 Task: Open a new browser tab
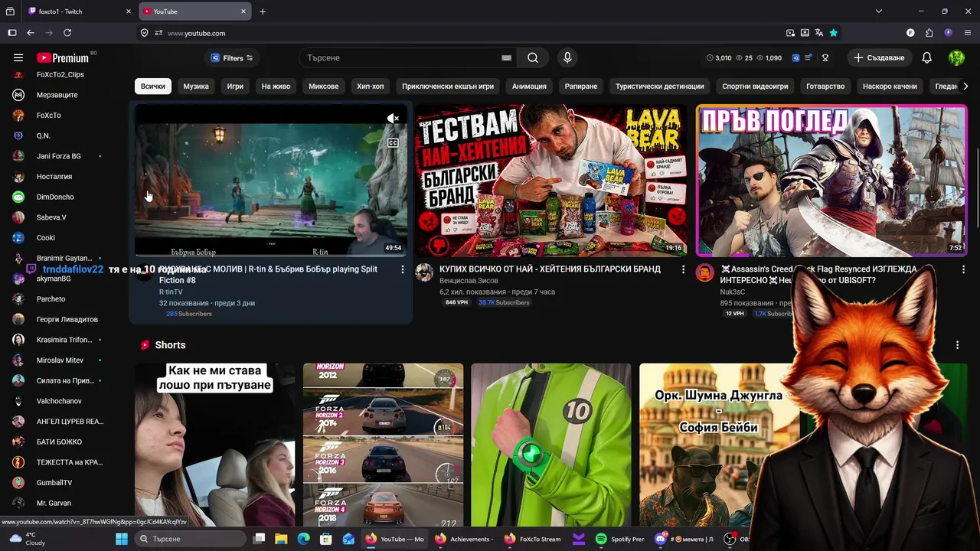[263, 11]
